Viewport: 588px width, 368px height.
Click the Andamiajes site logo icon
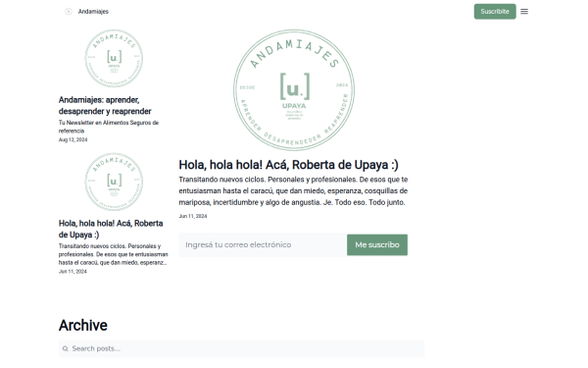point(69,12)
